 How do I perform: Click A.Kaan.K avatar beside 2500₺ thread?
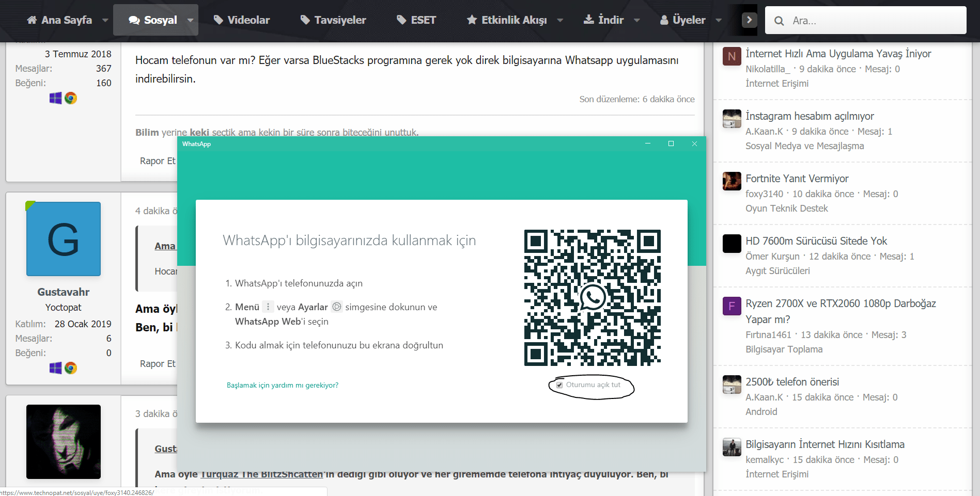(732, 385)
